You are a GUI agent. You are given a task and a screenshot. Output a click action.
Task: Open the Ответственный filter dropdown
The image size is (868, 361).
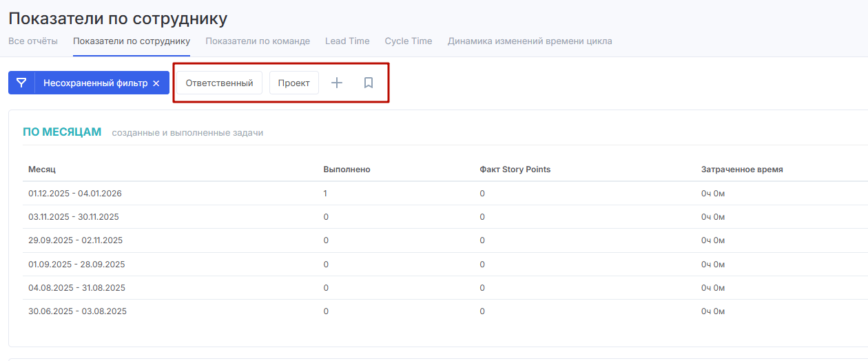[219, 83]
